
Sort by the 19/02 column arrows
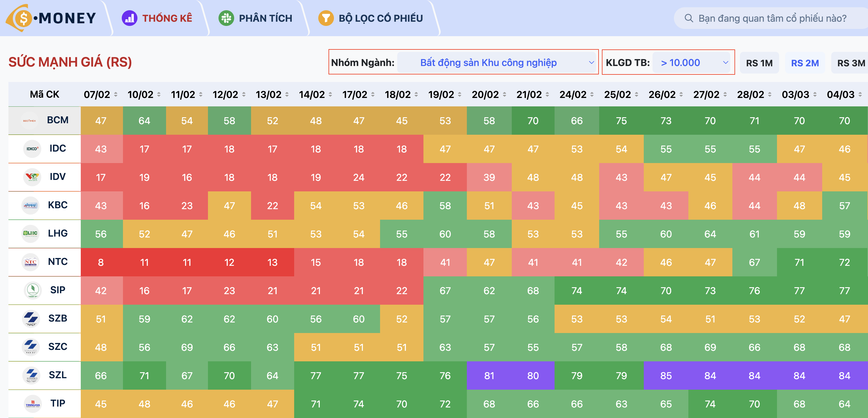point(460,95)
